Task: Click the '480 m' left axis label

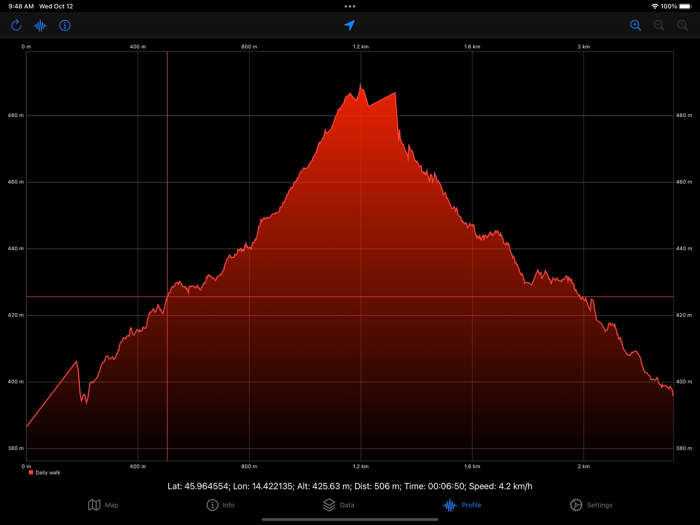Action: point(16,115)
